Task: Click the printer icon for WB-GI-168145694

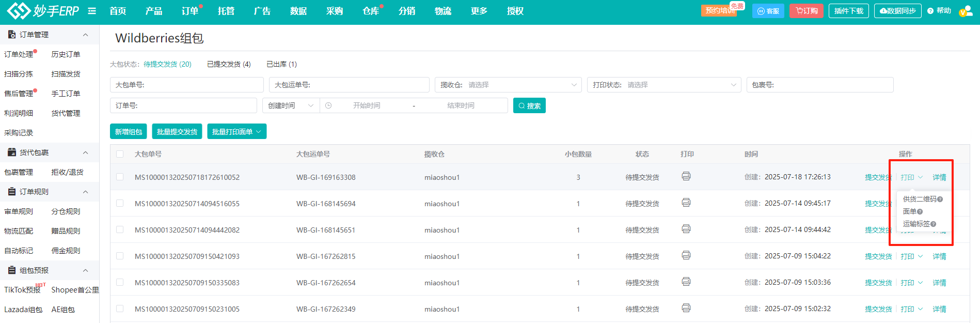Action: coord(686,203)
